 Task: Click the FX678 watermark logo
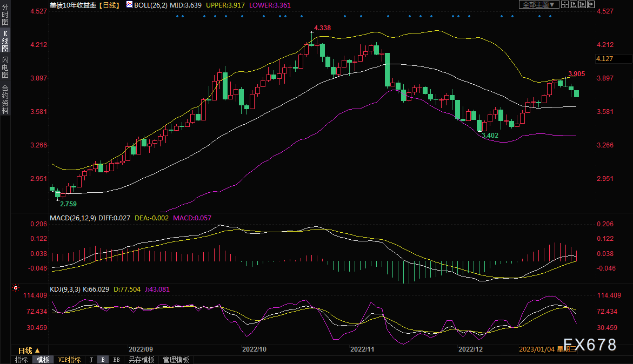pyautogui.click(x=590, y=345)
